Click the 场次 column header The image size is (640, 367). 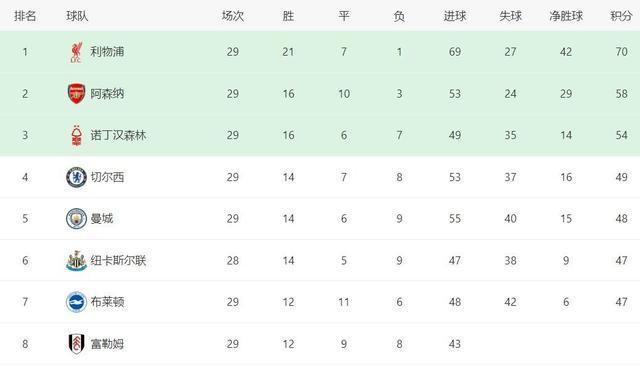pyautogui.click(x=233, y=16)
